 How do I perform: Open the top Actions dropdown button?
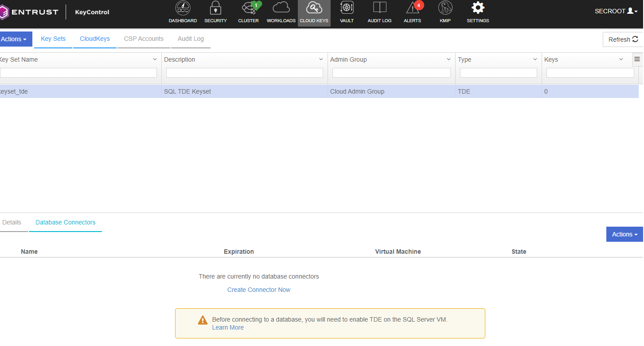click(15, 39)
